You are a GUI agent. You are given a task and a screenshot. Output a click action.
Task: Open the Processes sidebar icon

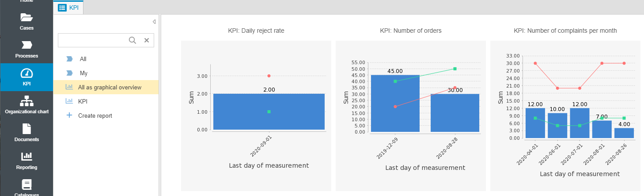point(27,46)
